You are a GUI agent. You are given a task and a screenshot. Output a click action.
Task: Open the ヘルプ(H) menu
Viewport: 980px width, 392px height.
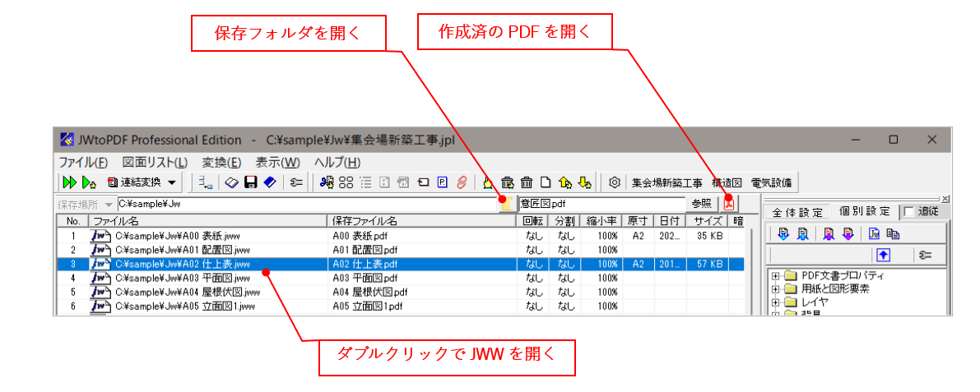337,162
